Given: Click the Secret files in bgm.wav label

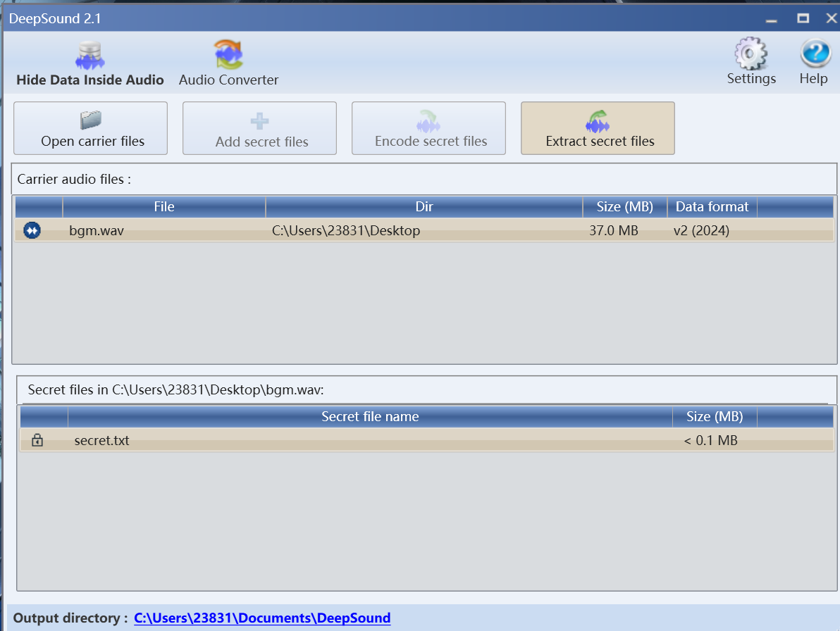Looking at the screenshot, I should [175, 390].
